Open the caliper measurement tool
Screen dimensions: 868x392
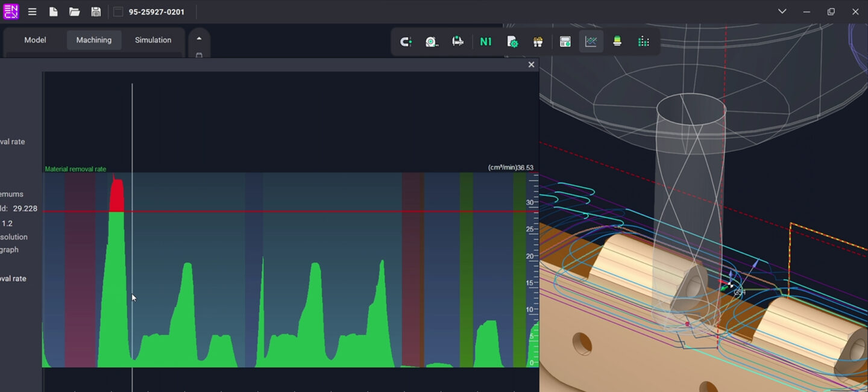tap(458, 42)
